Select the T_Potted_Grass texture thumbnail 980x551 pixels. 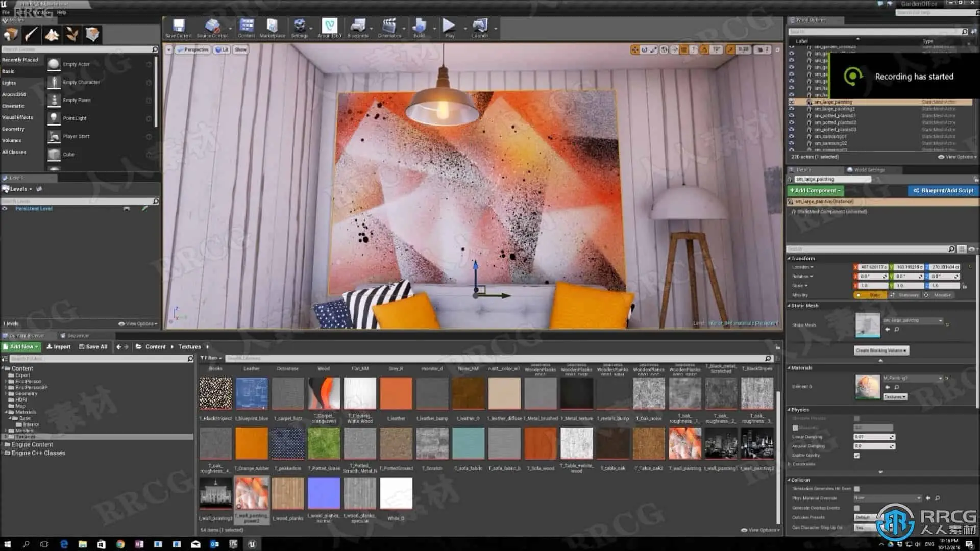324,443
